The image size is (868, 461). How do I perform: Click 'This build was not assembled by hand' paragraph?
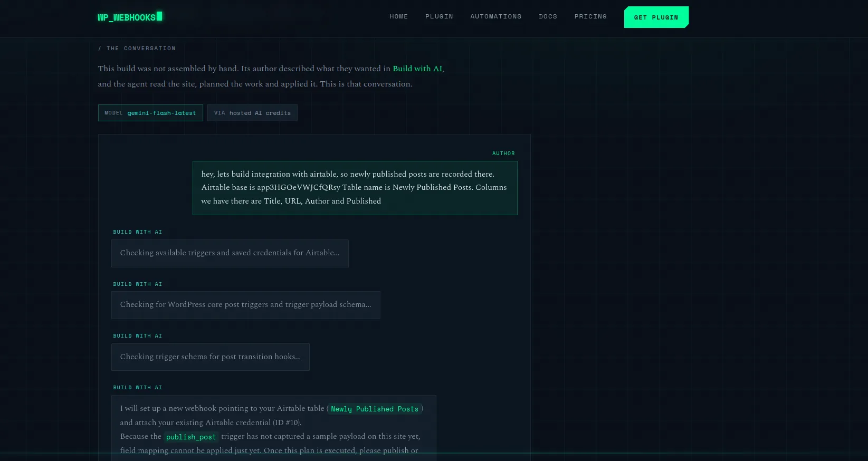tap(271, 76)
